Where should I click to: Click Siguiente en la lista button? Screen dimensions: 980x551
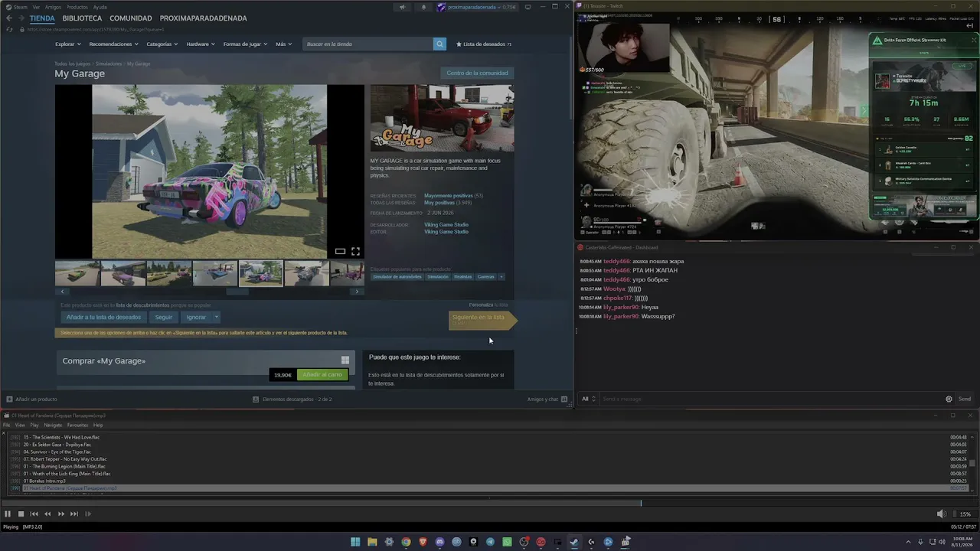pos(482,320)
